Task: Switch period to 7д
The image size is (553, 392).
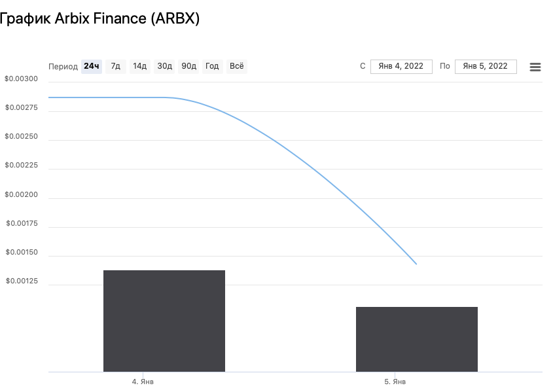Action: 115,66
